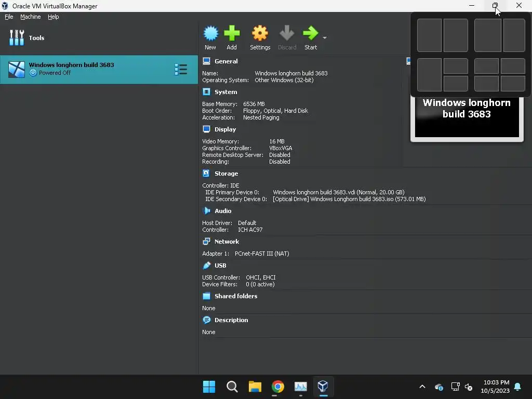Click the Base Memory 6536 MB value
This screenshot has height=399, width=532.
point(254,104)
